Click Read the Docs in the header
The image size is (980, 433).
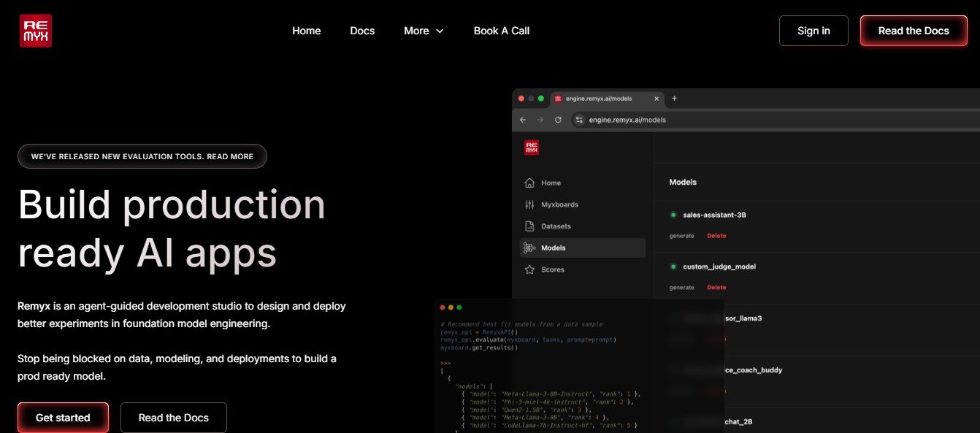coord(914,31)
